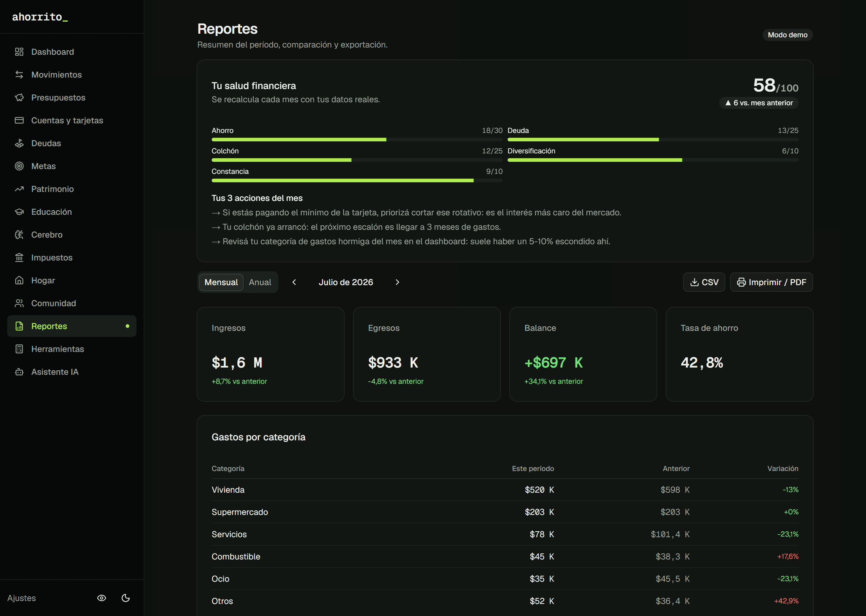This screenshot has height=616, width=866.
Task: Click the Patrimonio trending-up icon
Action: pyautogui.click(x=19, y=189)
